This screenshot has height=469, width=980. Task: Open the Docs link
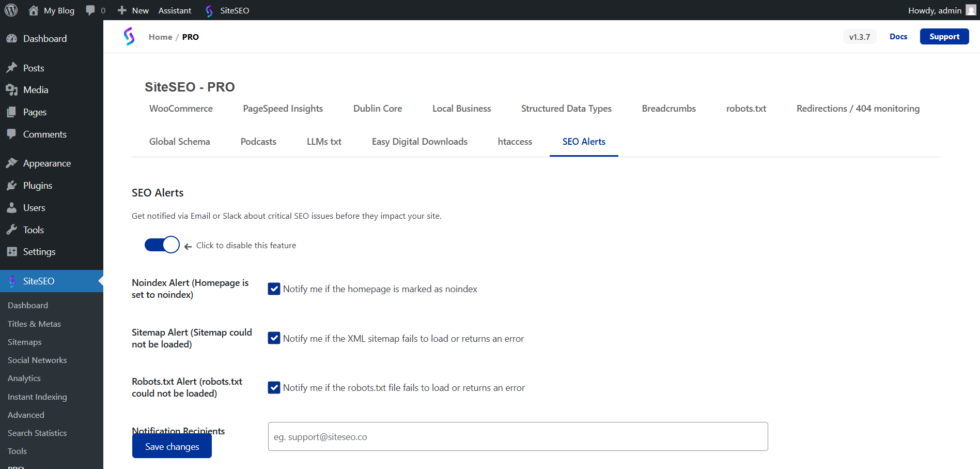click(x=898, y=36)
